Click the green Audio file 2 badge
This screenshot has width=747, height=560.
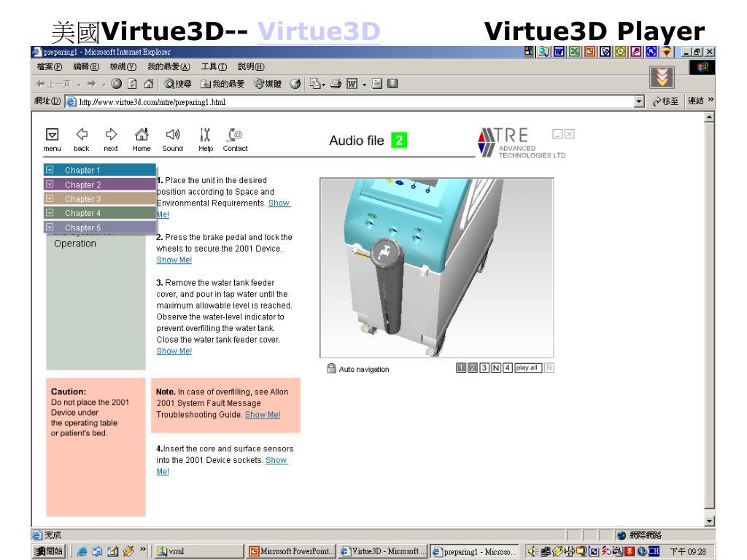pos(399,140)
